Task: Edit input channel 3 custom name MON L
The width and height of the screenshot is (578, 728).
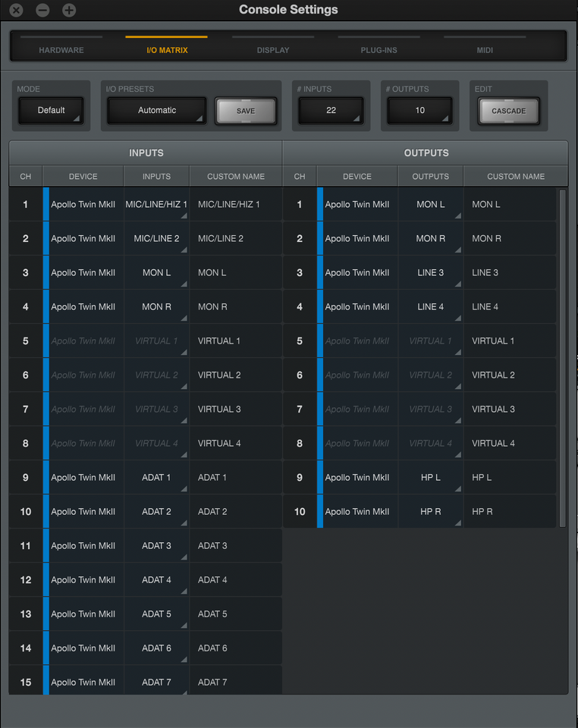Action: (236, 272)
